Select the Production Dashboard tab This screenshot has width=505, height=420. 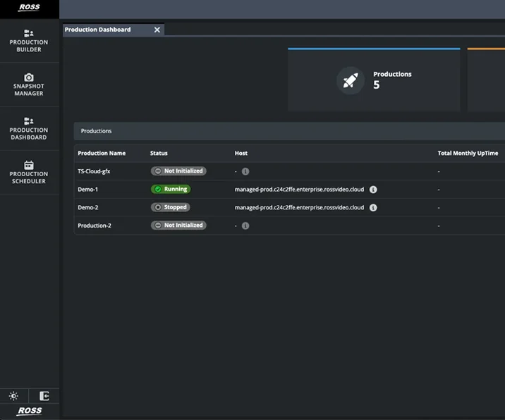pos(114,30)
